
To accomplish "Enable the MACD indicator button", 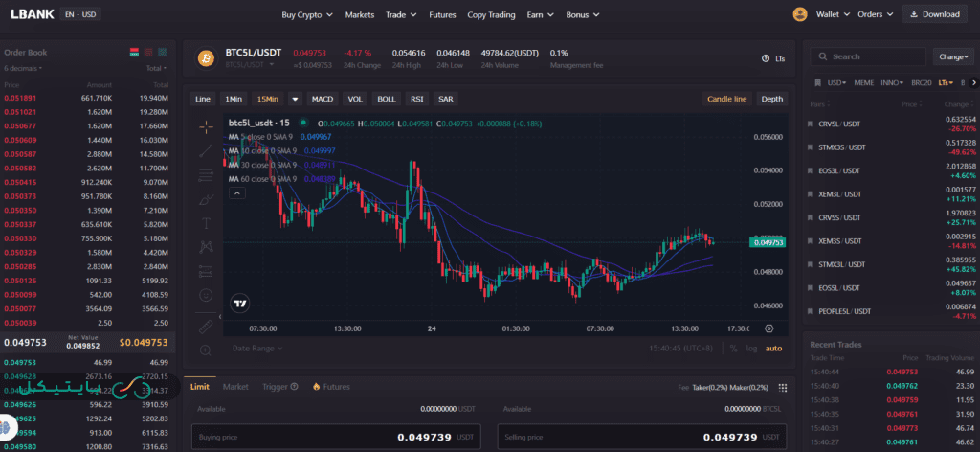I will 323,99.
